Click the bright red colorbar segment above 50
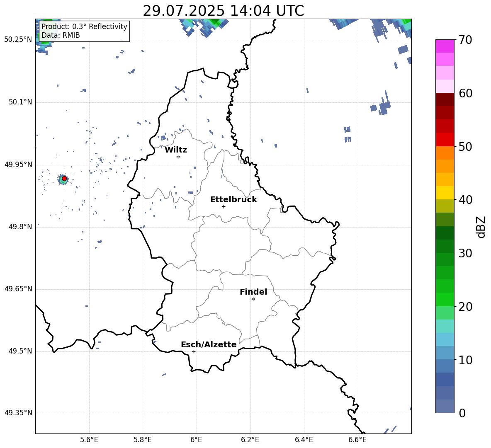Screen dimensions: 491x448 (445, 140)
